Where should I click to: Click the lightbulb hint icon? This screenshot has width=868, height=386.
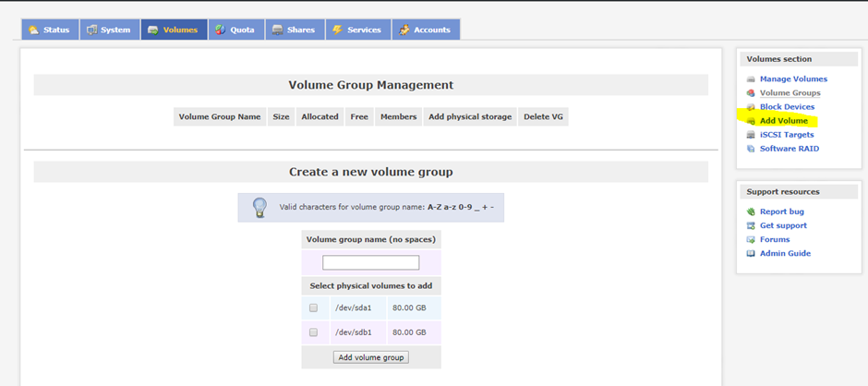[x=259, y=208]
